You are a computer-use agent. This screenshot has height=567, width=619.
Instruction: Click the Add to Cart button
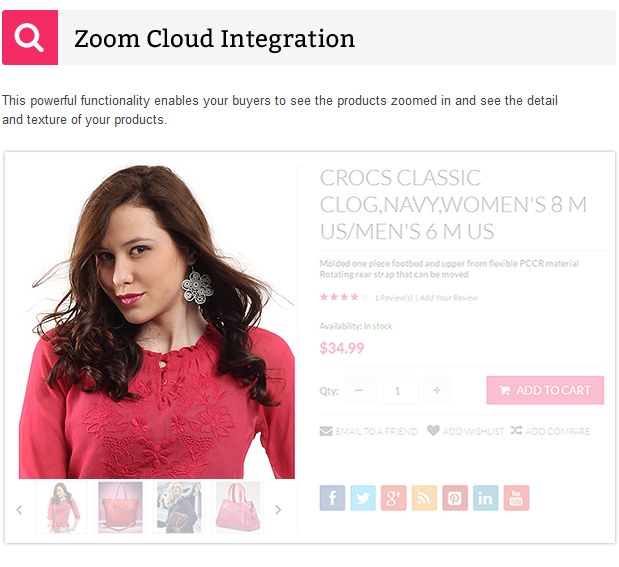[x=545, y=390]
